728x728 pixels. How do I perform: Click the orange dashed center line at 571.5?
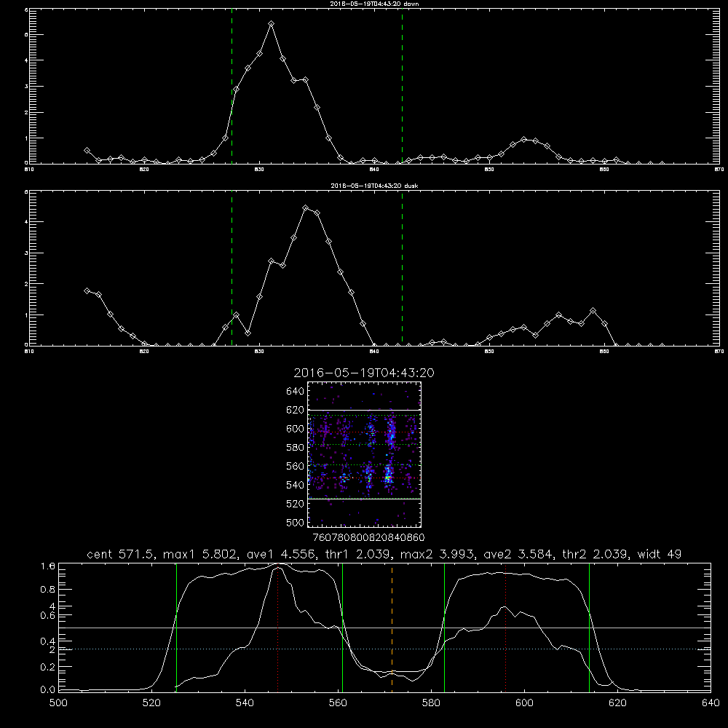pos(392,628)
